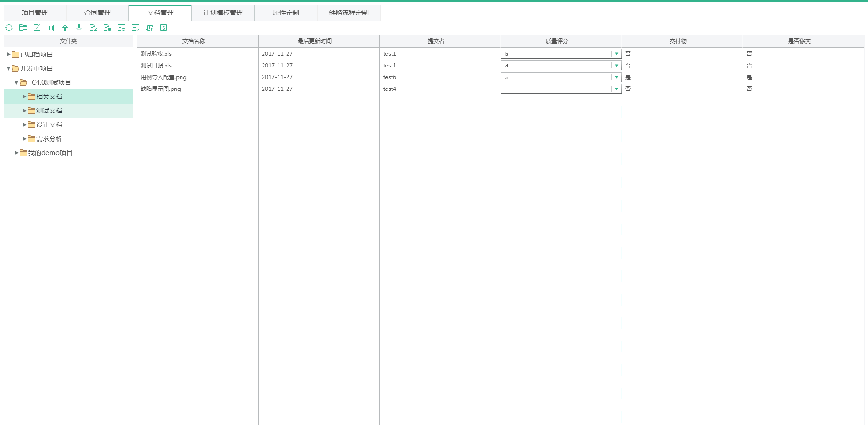Open quality rating dropdown for 测试验收.xls

(x=617, y=54)
